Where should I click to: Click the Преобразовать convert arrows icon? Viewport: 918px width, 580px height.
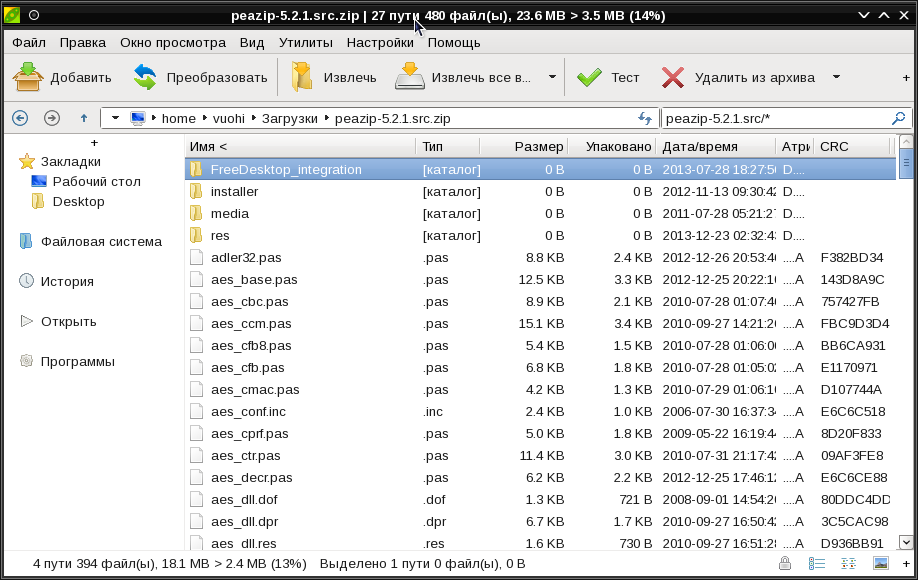click(145, 77)
